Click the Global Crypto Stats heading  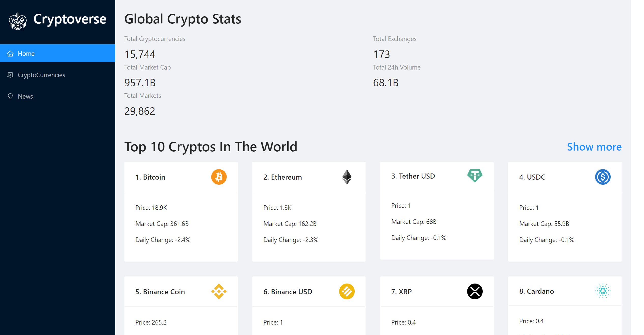(183, 19)
